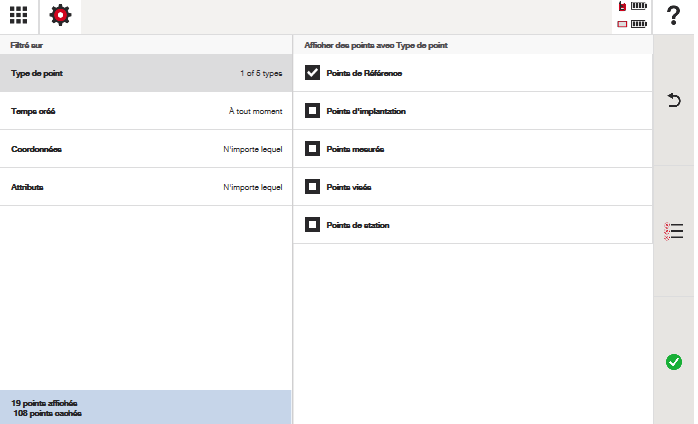Click the 'À tout moment' value
Viewport: 698px width, 424px height.
pyautogui.click(x=255, y=111)
